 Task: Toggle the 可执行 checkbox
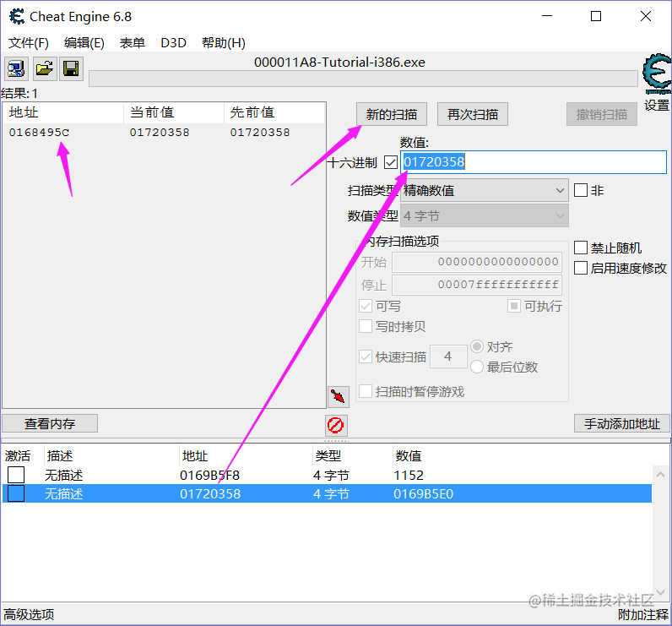pos(513,306)
